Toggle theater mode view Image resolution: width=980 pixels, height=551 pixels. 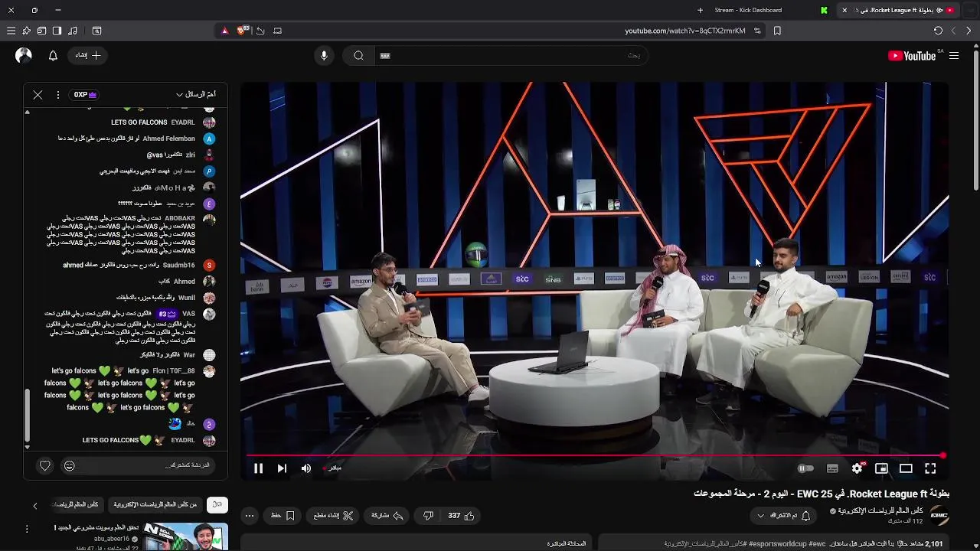pyautogui.click(x=906, y=468)
